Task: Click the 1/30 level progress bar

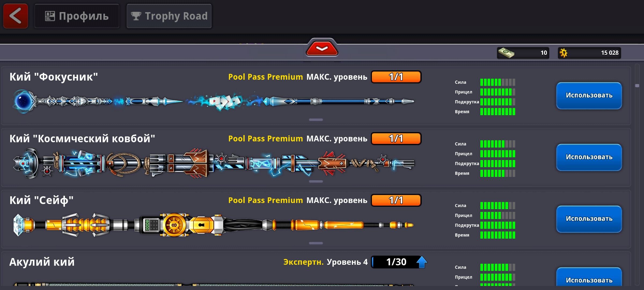Action: tap(396, 262)
